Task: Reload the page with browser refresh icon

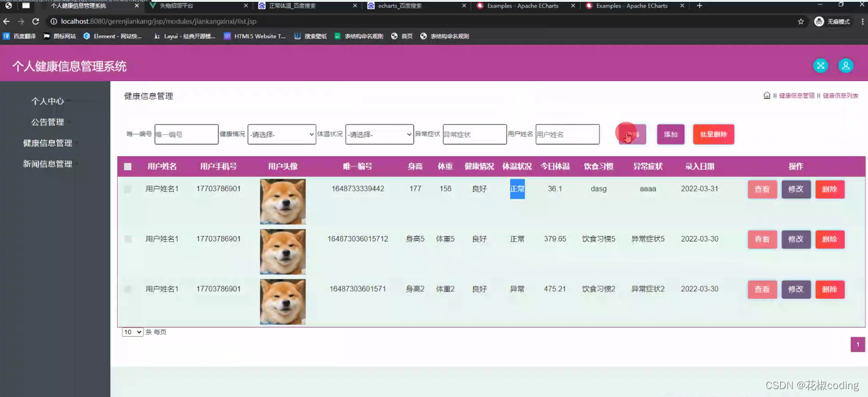Action: point(35,20)
